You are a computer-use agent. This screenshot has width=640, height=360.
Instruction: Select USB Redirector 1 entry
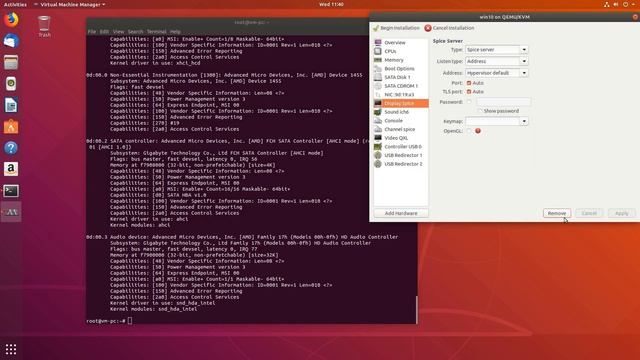point(401,155)
